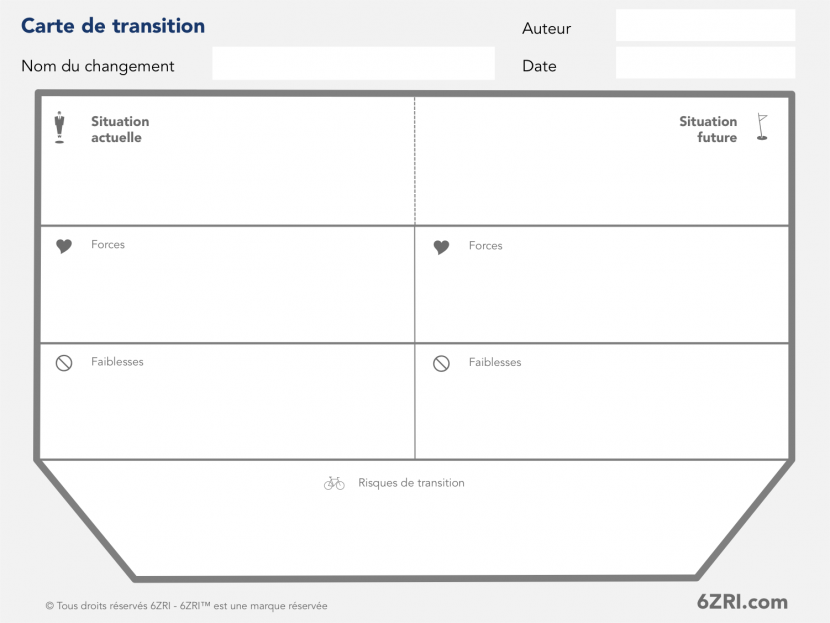Click the Situation actuelle heading

point(120,129)
